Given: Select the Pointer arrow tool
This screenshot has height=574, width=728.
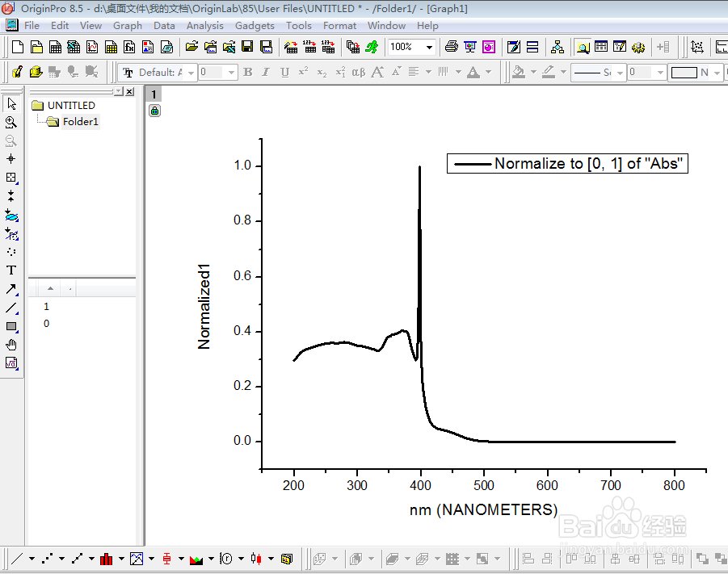Looking at the screenshot, I should point(11,104).
